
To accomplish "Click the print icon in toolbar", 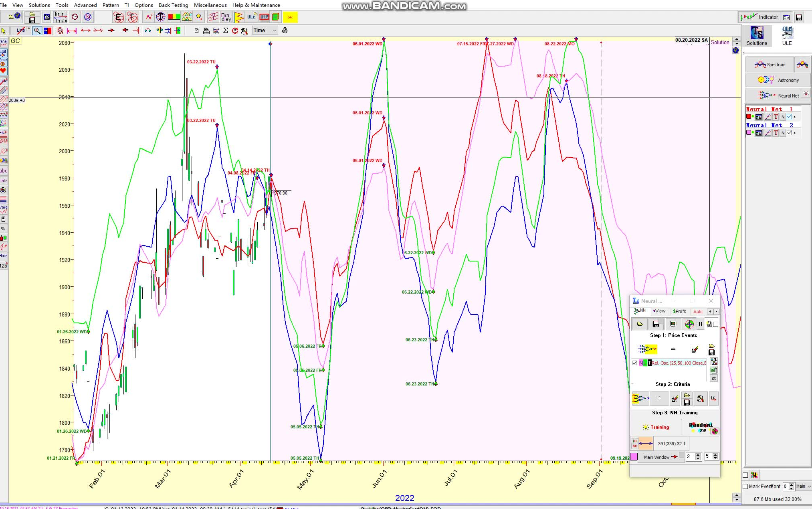I will click(206, 30).
